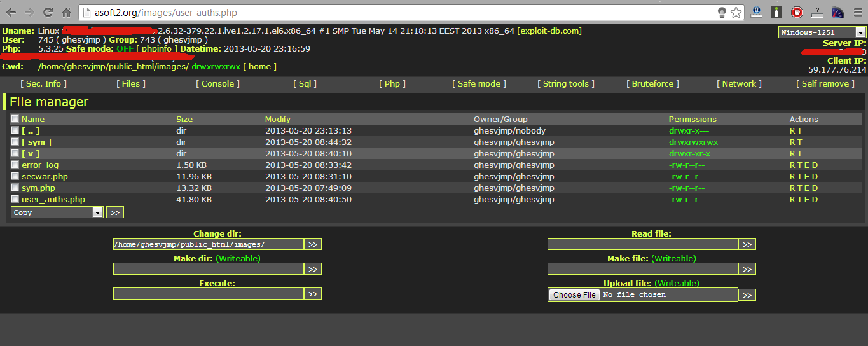The width and height of the screenshot is (868, 346).
Task: Open the Sec. Info menu item
Action: 43,83
